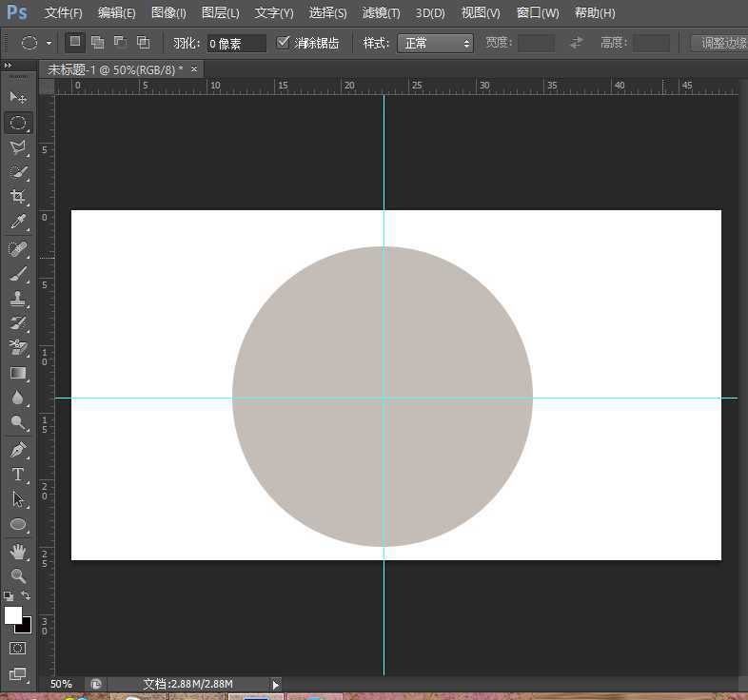Open the 图层(L) menu
The height and width of the screenshot is (700, 748).
[220, 13]
